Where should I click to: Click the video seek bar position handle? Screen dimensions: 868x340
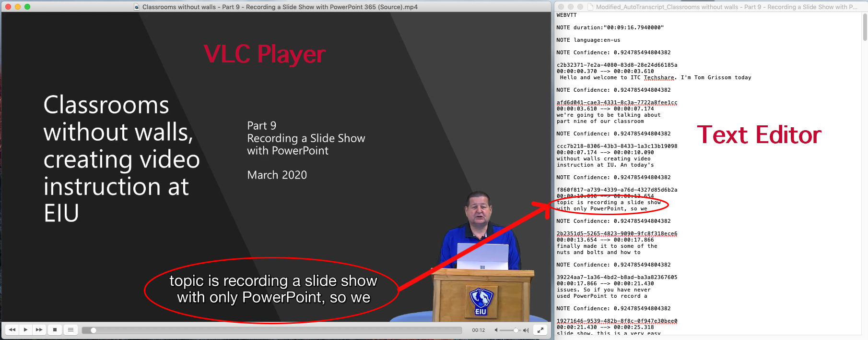pos(94,330)
